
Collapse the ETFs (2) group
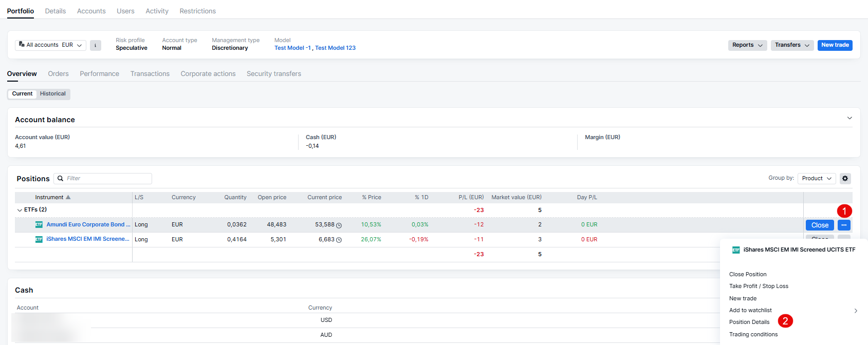tap(20, 210)
